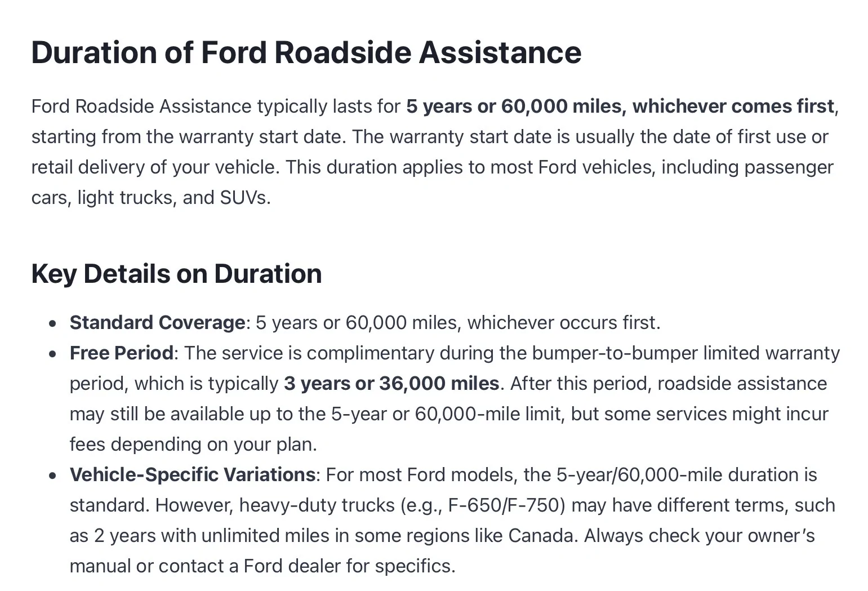Click the 'F-650/F-750' truck model text
868x591 pixels.
coord(506,505)
